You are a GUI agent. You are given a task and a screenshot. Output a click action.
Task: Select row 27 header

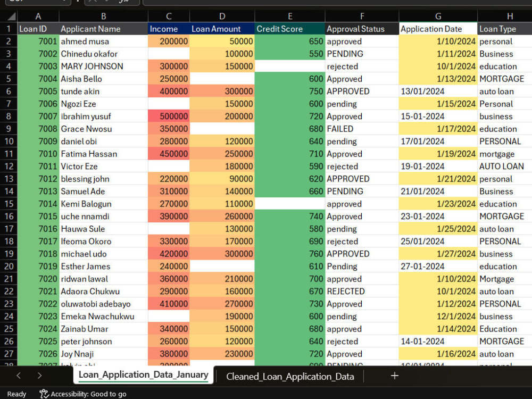click(9, 354)
